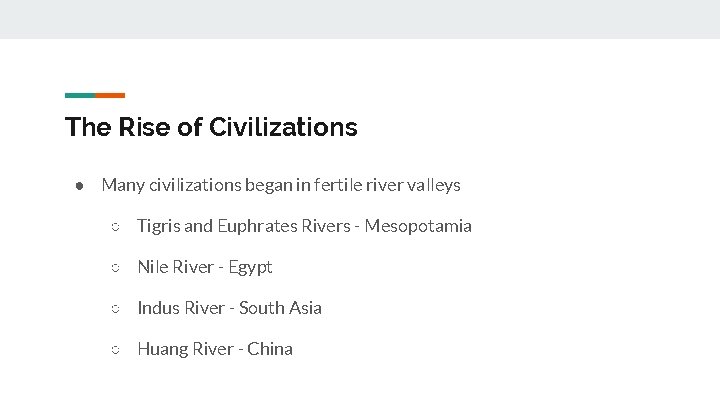720x405 pixels.
Task: Click the gray header band atop the slide
Action: point(360,19)
